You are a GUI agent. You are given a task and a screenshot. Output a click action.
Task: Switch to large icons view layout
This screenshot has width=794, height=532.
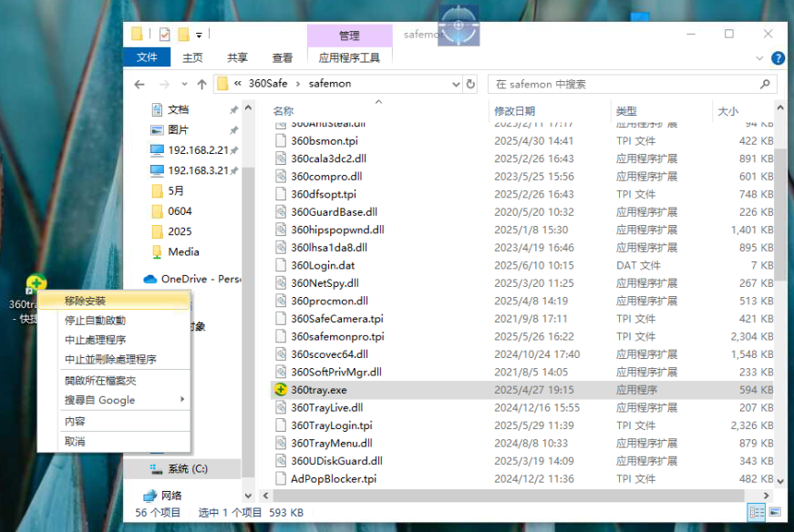click(775, 512)
